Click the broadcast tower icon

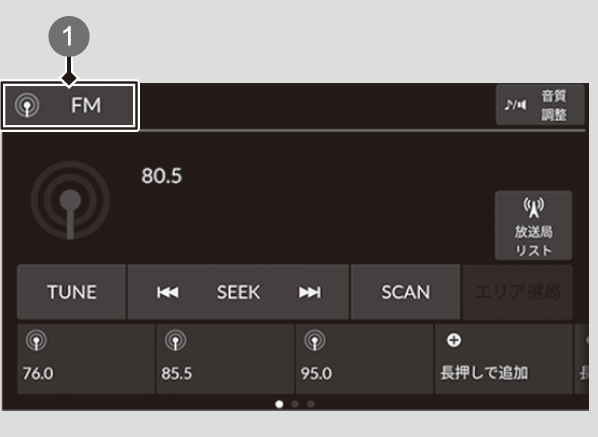[x=533, y=207]
